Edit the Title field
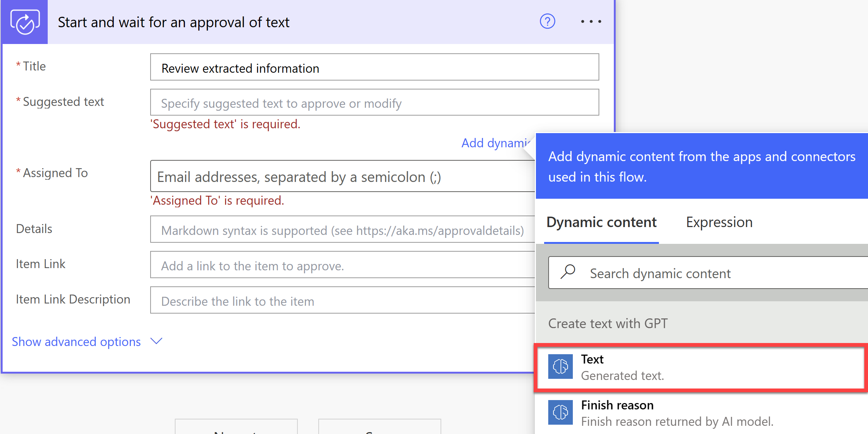The width and height of the screenshot is (868, 434). click(375, 67)
